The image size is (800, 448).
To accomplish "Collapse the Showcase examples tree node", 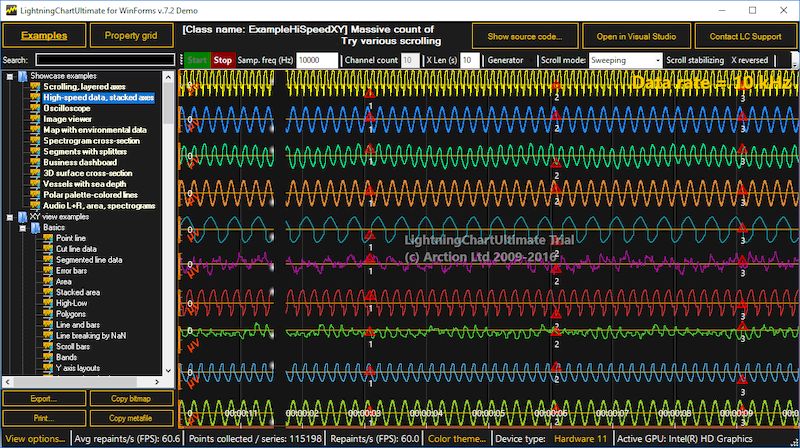I will 9,76.
